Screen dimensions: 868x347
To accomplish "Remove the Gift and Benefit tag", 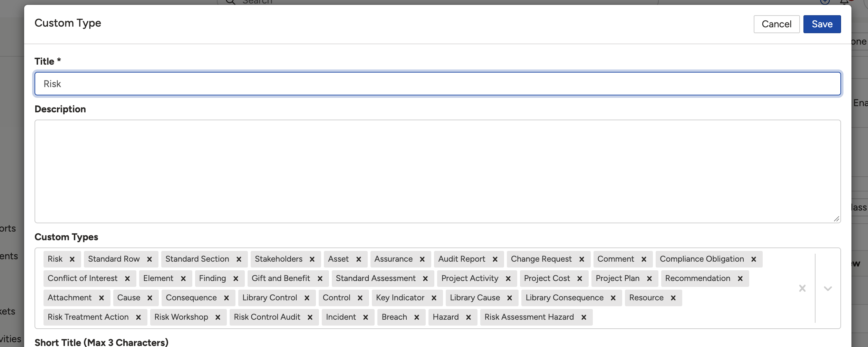I will (x=320, y=279).
